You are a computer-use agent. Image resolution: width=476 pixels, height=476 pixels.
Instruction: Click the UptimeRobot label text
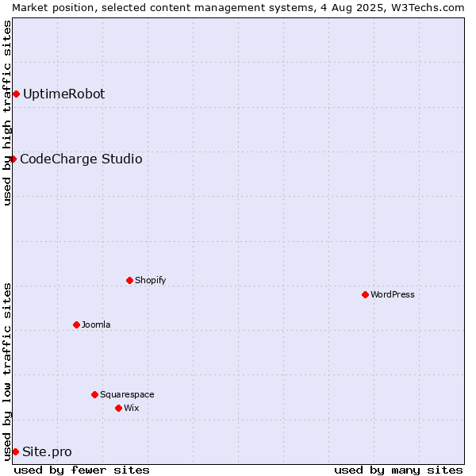64,94
